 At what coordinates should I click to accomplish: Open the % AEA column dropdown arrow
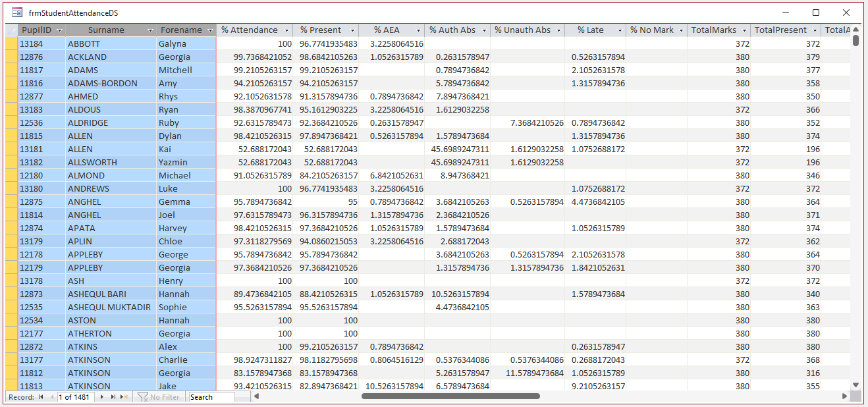click(x=418, y=30)
